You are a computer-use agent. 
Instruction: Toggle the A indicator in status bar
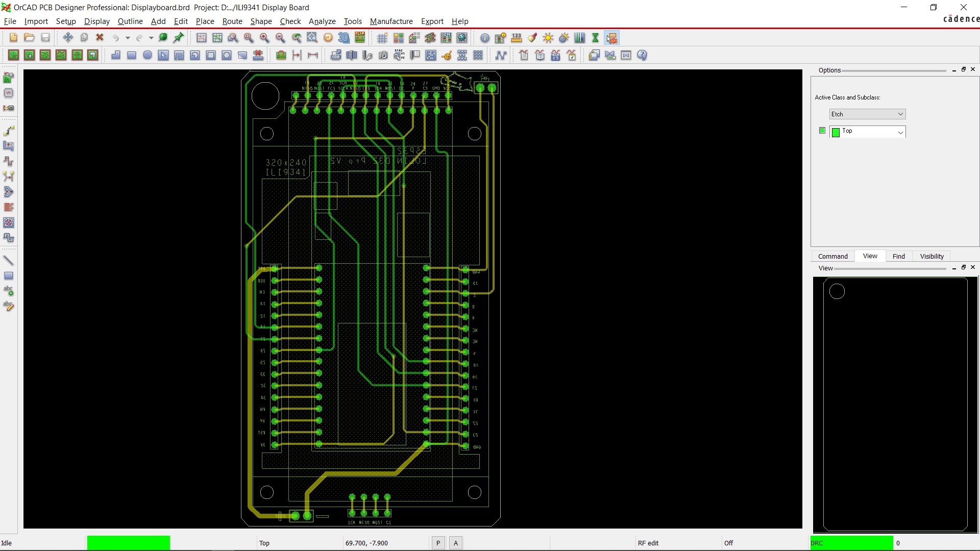point(456,543)
